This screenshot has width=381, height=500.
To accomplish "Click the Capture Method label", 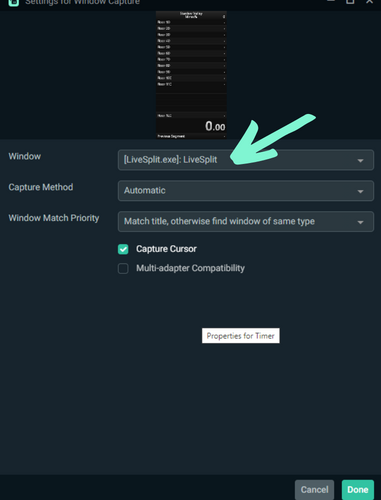I will coord(41,187).
